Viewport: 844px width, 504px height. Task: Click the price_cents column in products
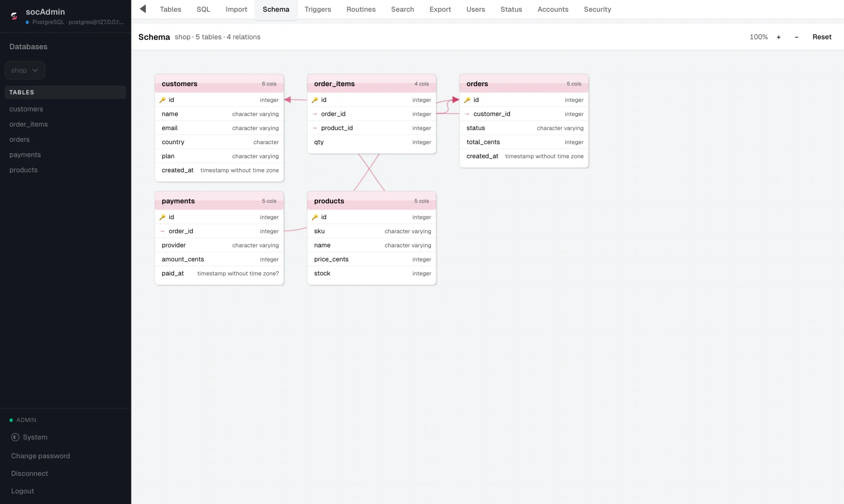click(371, 259)
